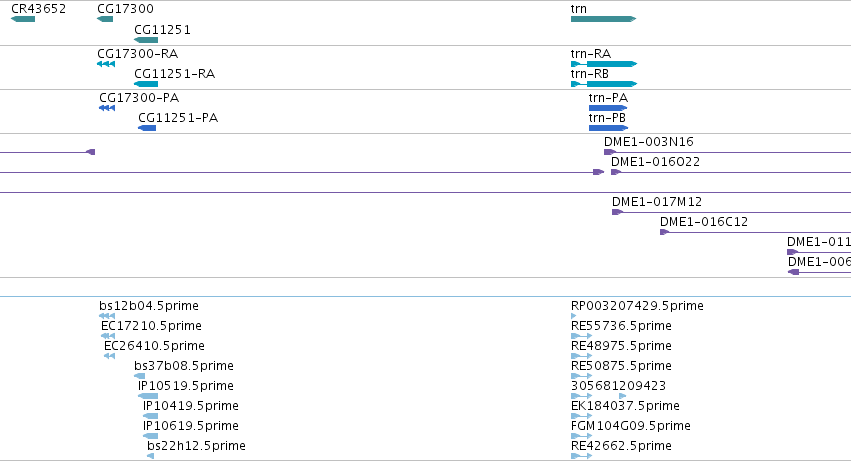Select the EK184037.5prime EST feature

(x=581, y=416)
